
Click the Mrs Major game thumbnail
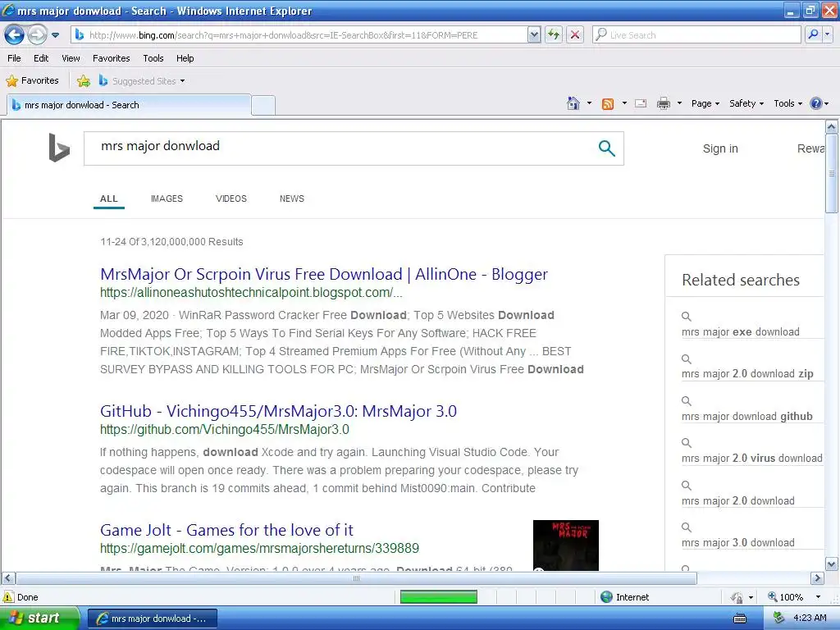tap(566, 546)
